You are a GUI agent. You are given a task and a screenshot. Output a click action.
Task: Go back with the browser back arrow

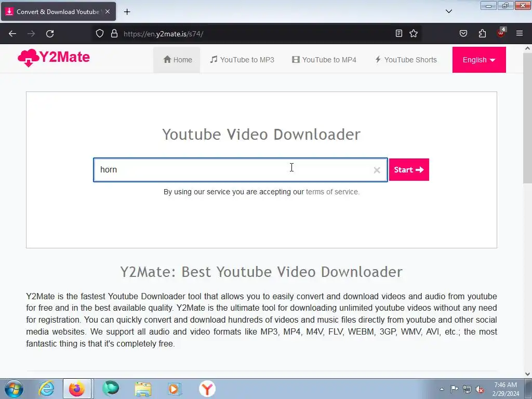[12, 34]
